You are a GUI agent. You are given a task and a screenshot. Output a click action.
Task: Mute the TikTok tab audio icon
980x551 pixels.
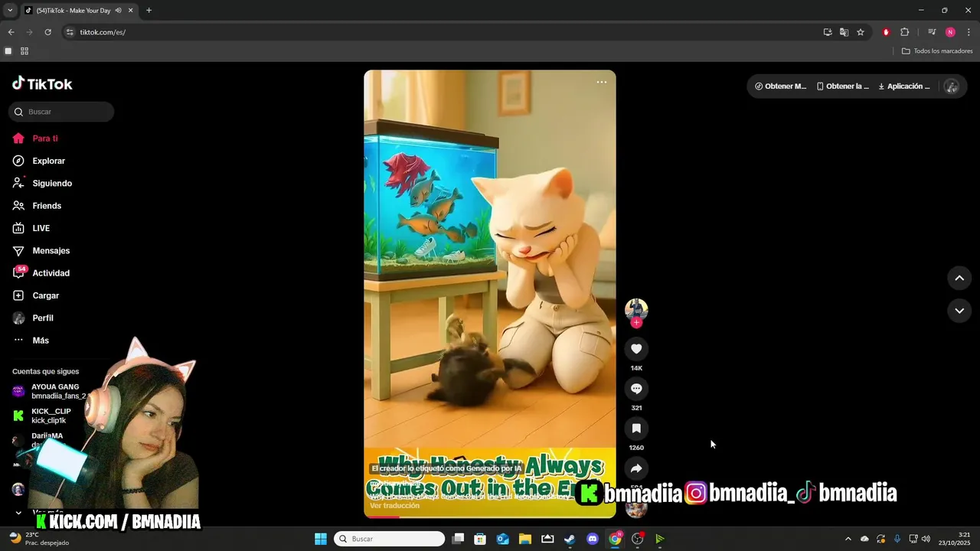tap(118, 11)
